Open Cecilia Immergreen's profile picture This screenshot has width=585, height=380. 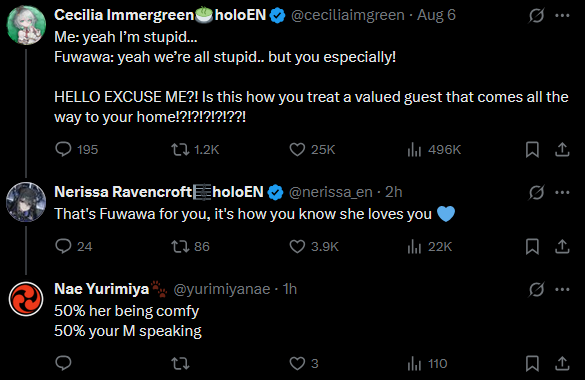point(26,25)
